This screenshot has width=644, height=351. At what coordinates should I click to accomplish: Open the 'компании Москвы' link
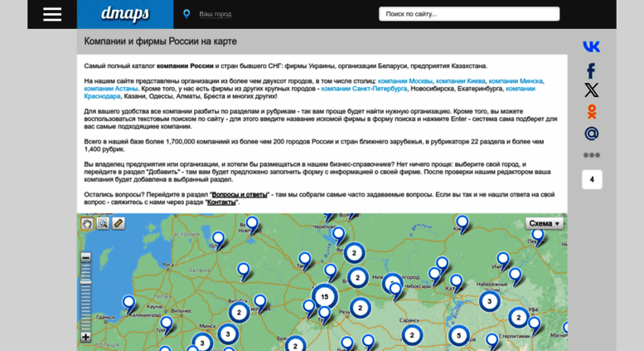coord(405,81)
